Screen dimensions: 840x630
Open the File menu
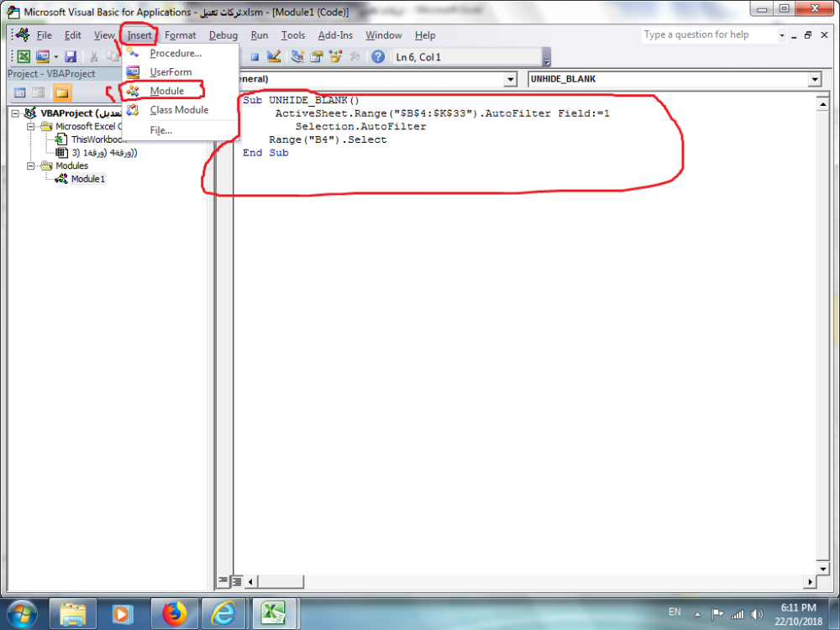[x=44, y=35]
